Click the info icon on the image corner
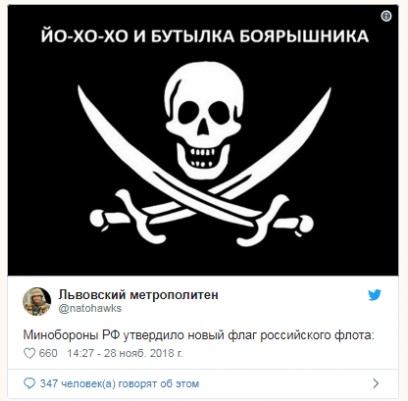Viewport: 408px width, 401px height. click(386, 16)
